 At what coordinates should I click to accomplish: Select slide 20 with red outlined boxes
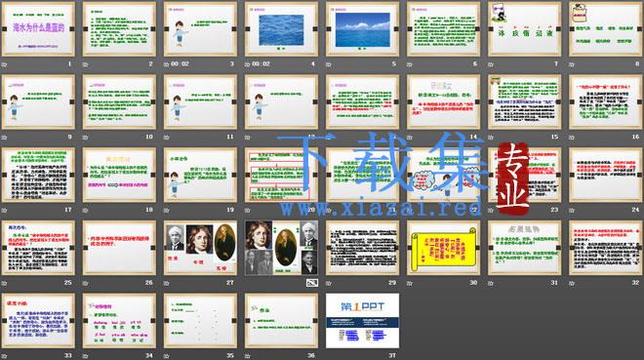[281, 176]
